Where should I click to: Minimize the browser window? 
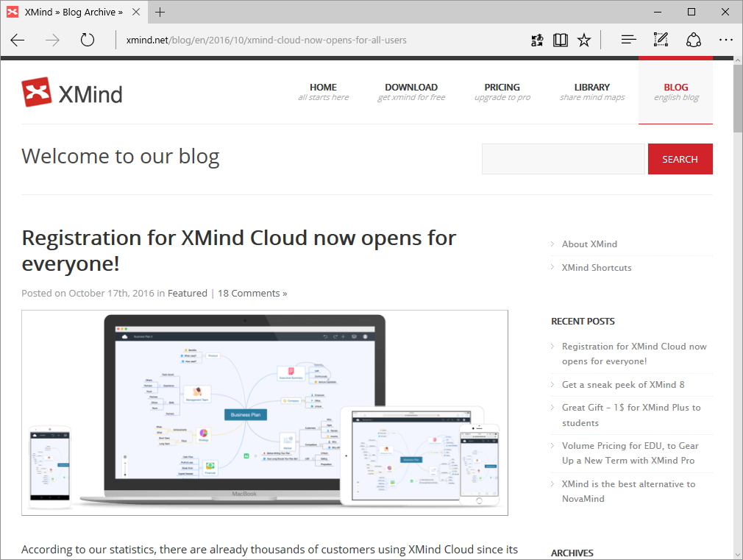point(658,12)
